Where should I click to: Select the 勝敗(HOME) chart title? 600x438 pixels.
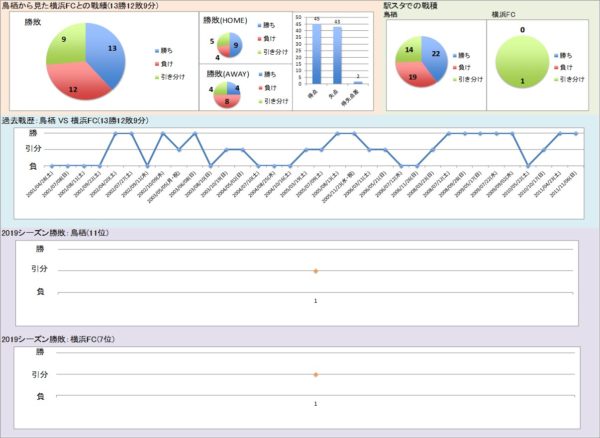[225, 20]
